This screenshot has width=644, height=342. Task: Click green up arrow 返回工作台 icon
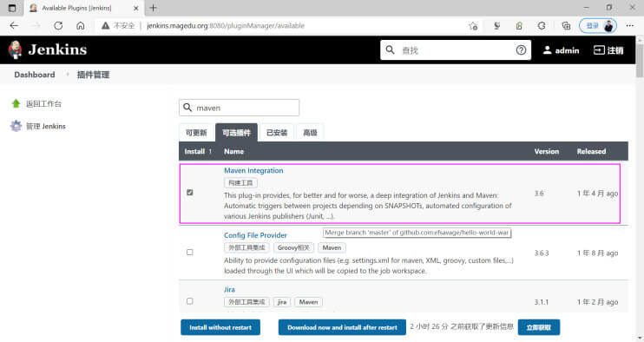point(16,103)
